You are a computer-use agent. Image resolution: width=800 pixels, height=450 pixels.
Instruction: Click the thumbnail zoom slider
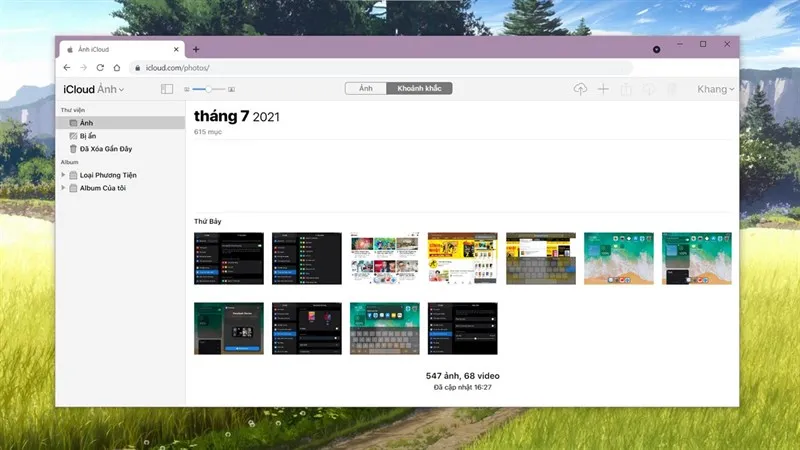point(208,89)
